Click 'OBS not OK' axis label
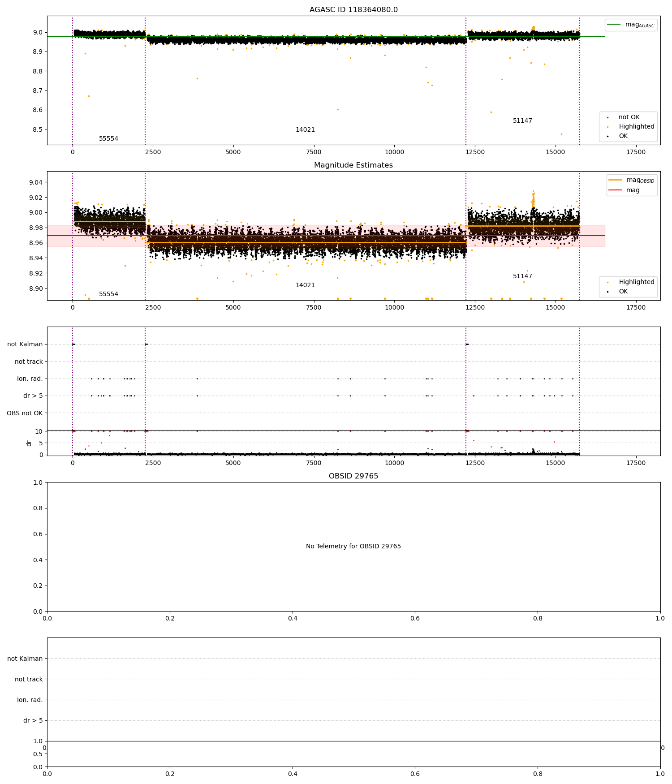This screenshot has width=672, height=784. click(25, 413)
